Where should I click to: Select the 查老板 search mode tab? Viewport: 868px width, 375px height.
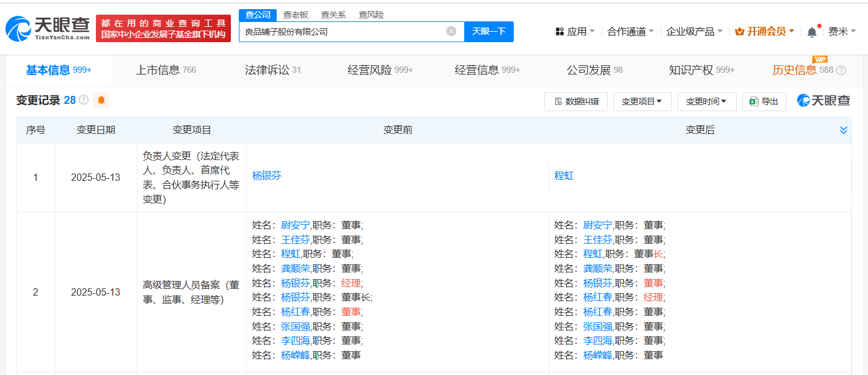click(295, 15)
